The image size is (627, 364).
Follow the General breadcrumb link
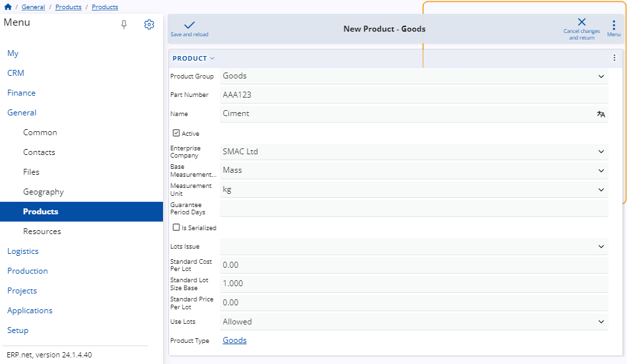33,7
